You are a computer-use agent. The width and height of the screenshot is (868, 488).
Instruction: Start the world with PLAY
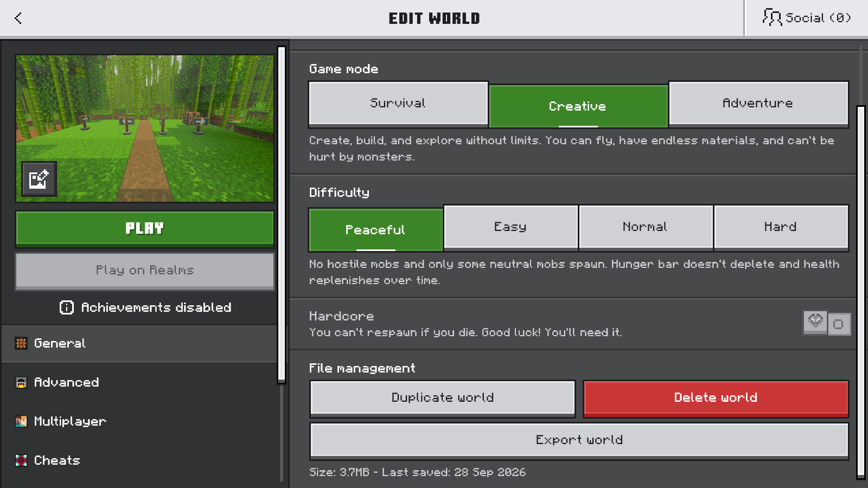click(x=145, y=228)
